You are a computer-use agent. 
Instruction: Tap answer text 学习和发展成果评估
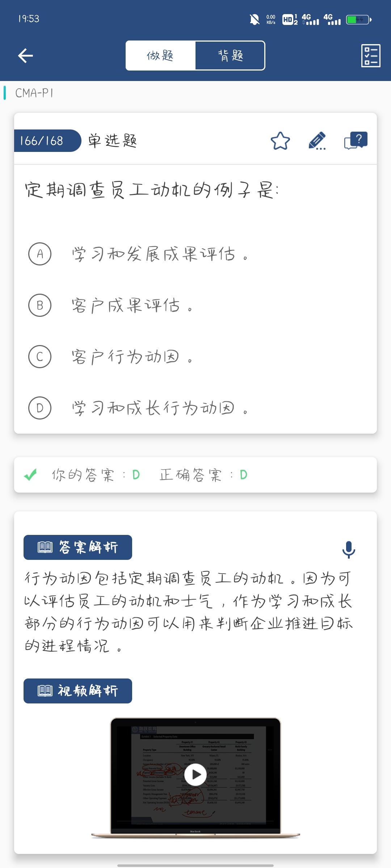154,254
